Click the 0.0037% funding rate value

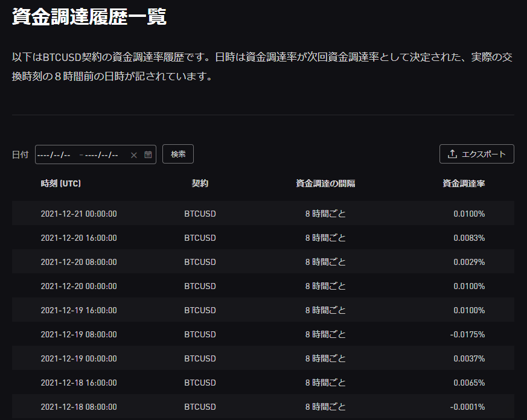pos(469,358)
